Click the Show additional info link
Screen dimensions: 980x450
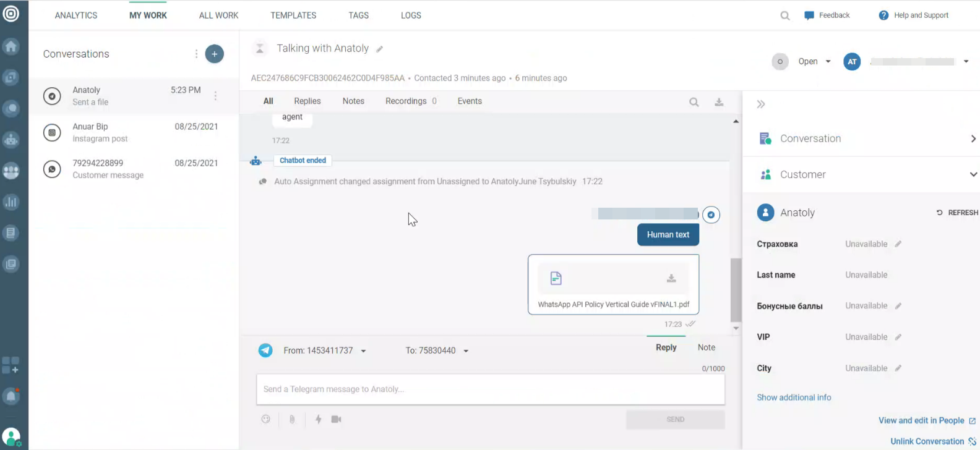(x=794, y=397)
